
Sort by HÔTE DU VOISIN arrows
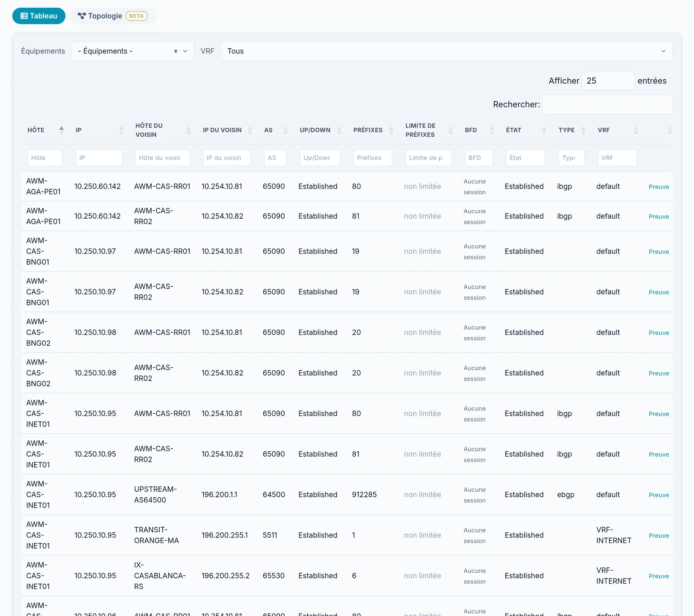point(189,130)
